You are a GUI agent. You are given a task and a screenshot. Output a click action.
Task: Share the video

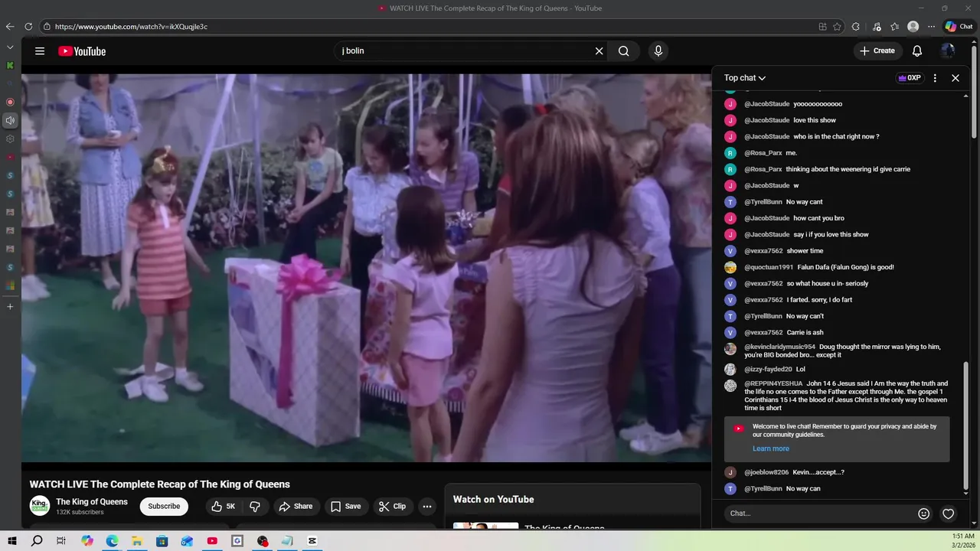296,506
